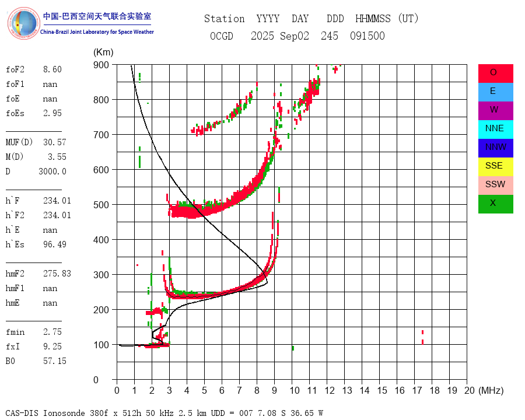The image size is (525, 420).
Task: Select the M(D) value 3.55
Action: click(57, 157)
